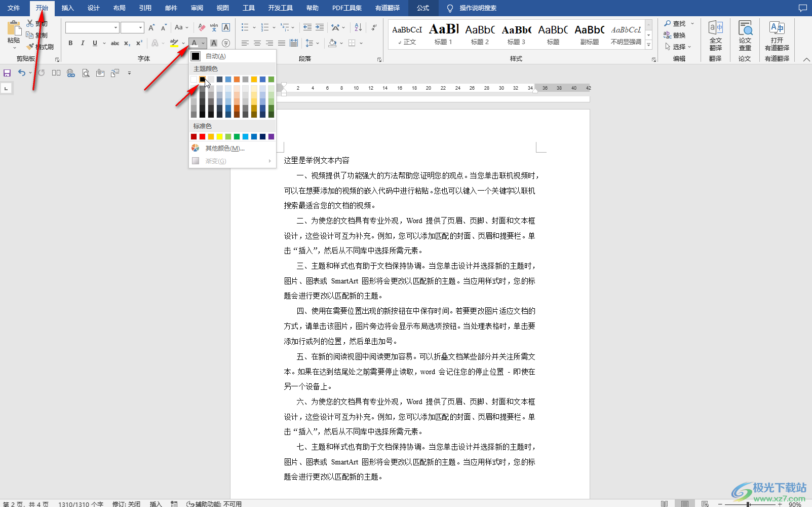Click the Replace (替换) button

click(x=674, y=35)
